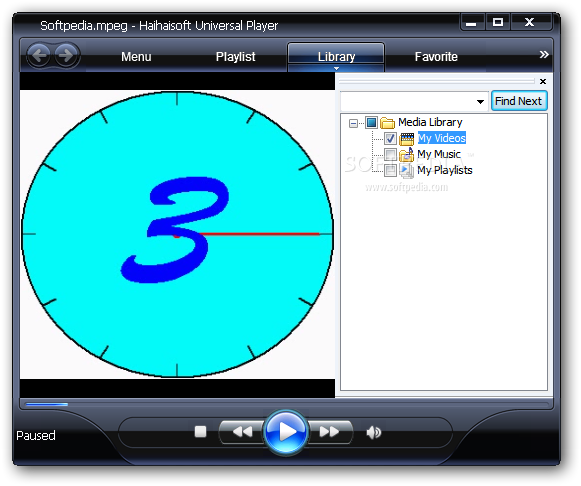Select the My Playlists tree item
This screenshot has width=581, height=486.
[445, 170]
